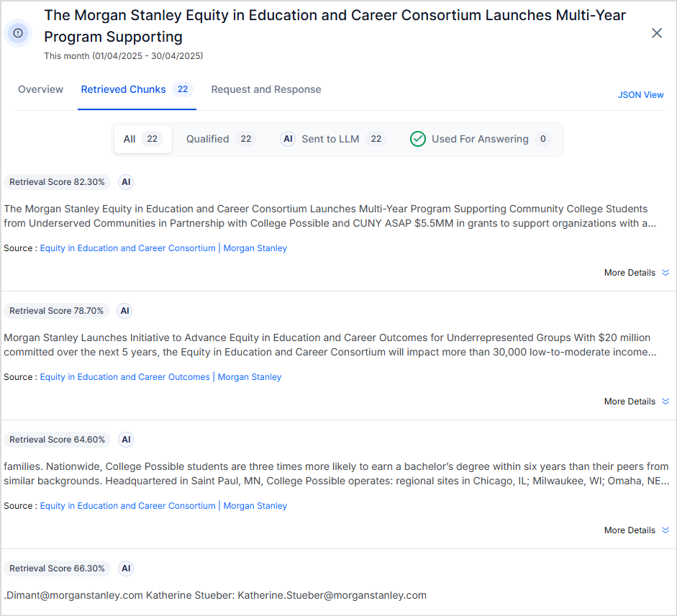Click the Retrieval Score 82.30% badge

(58, 182)
